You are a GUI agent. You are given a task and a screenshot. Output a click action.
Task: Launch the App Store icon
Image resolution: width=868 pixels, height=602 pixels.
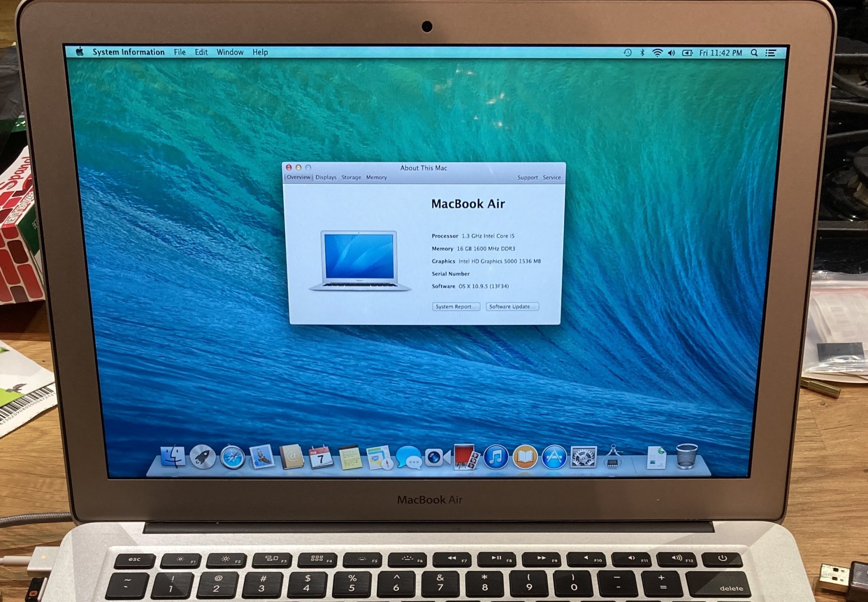[554, 457]
